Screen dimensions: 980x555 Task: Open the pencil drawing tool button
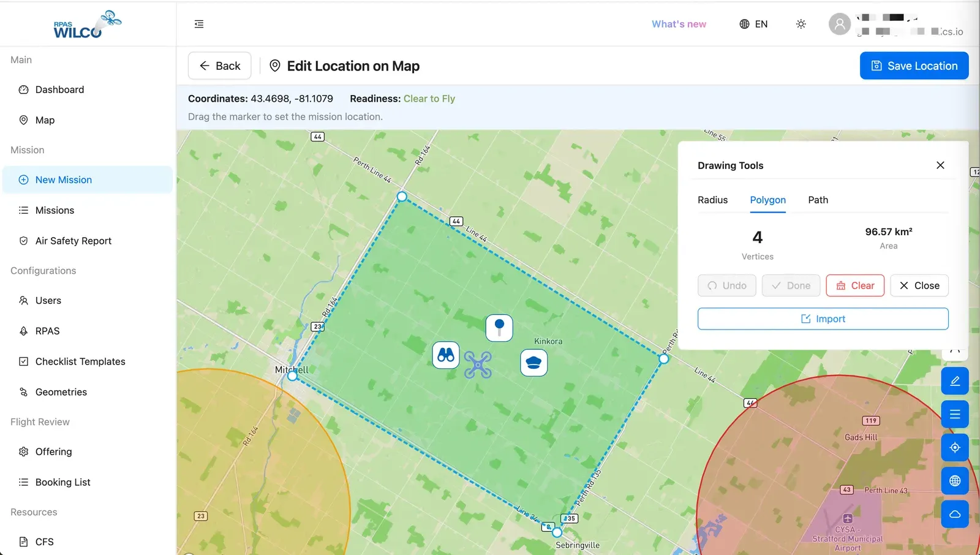click(x=955, y=381)
